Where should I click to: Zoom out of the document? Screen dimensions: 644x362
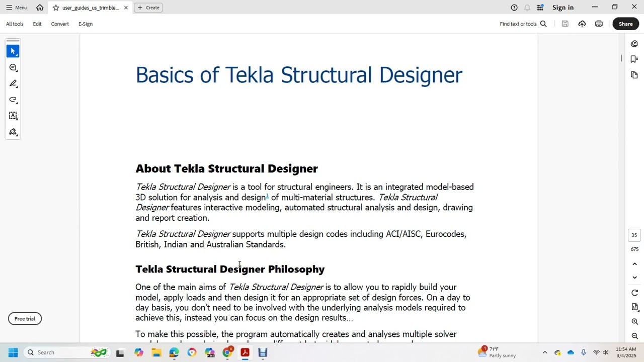(x=634, y=336)
